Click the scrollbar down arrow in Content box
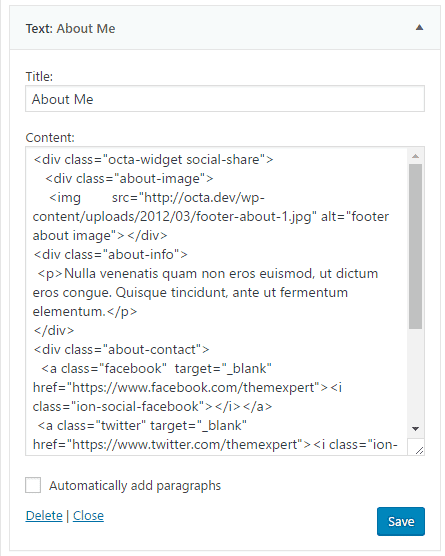Viewport: 445px width, 556px height. (x=415, y=429)
